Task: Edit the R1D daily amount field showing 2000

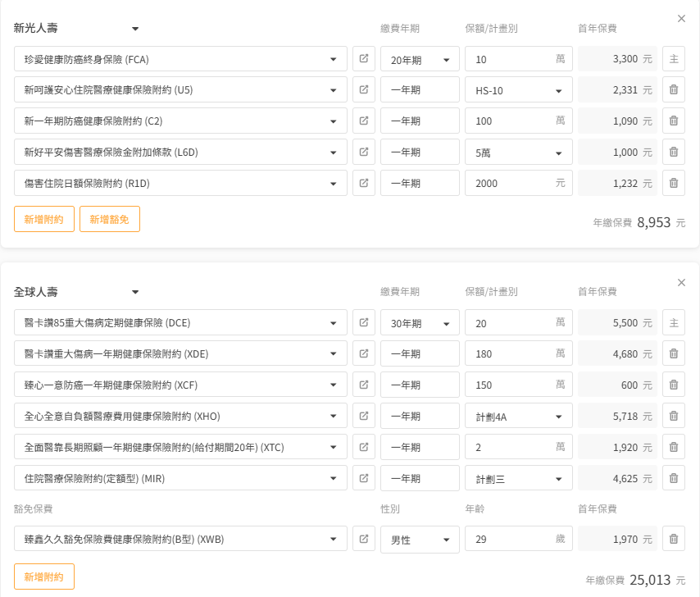Action: coord(518,183)
